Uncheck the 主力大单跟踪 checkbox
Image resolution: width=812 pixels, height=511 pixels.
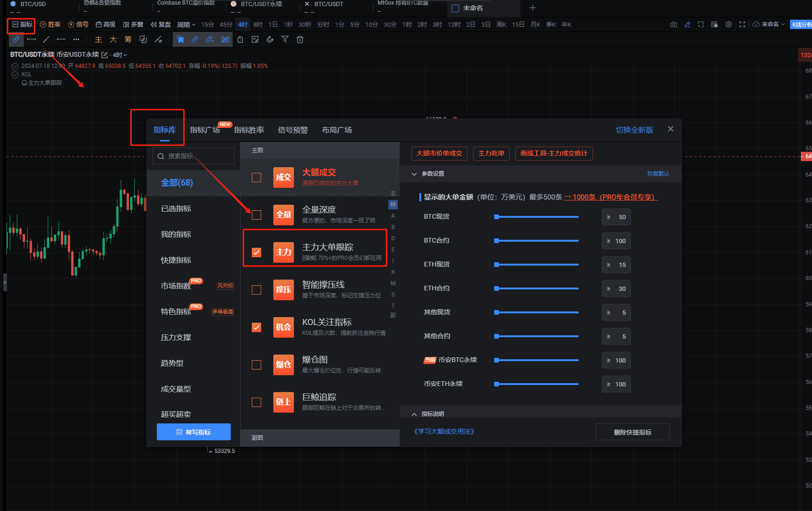(256, 252)
